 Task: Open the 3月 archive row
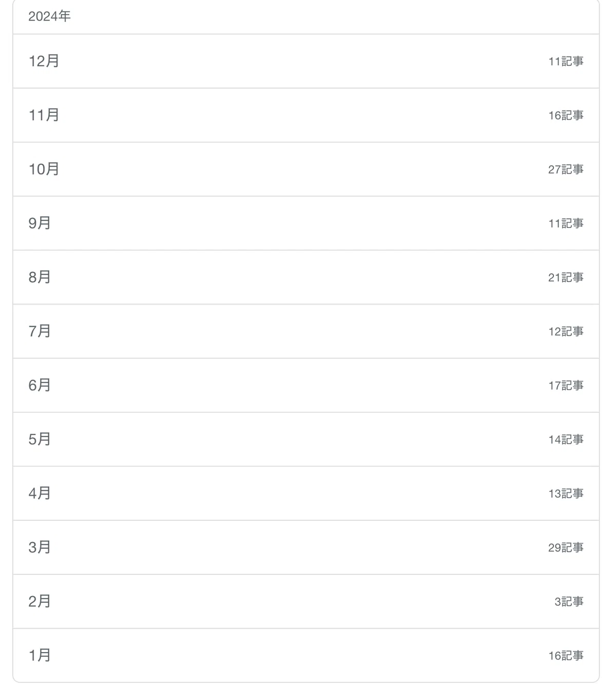[x=306, y=547]
